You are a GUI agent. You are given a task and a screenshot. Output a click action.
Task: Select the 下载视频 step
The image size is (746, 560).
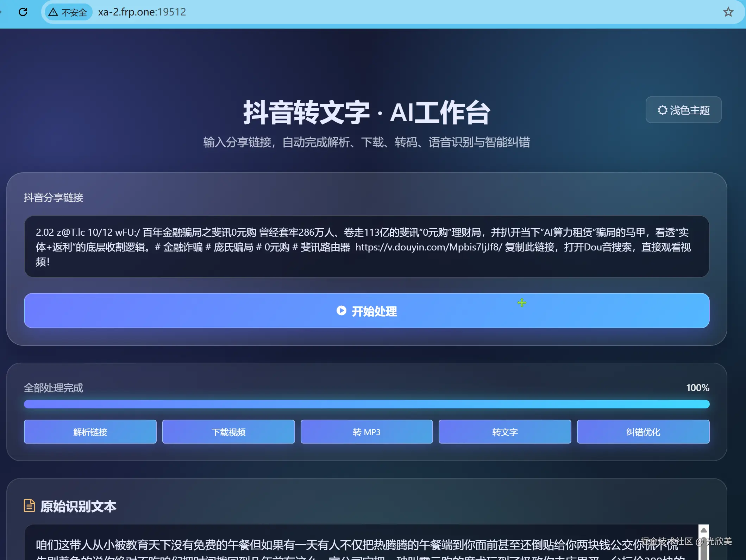[x=228, y=432]
